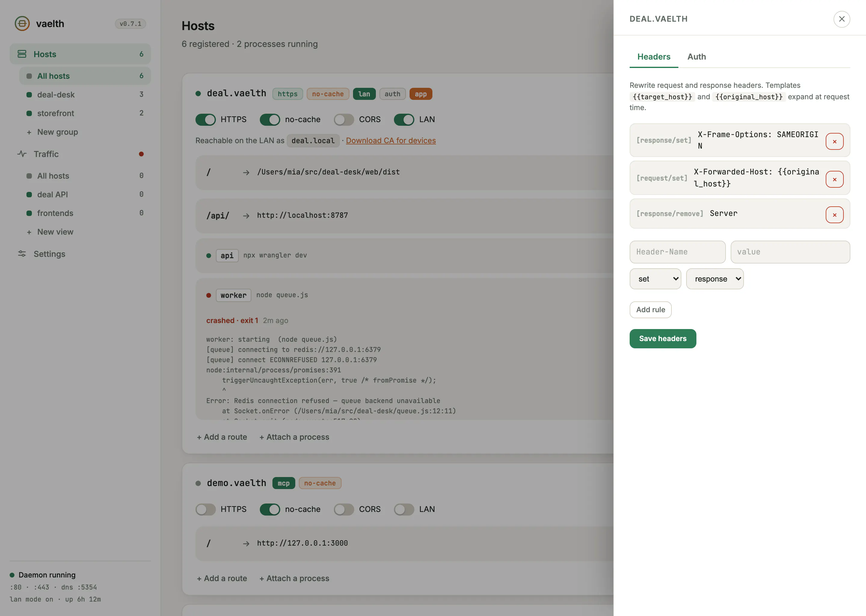Image resolution: width=866 pixels, height=616 pixels.
Task: Click the v0.7.1 version badge
Action: pos(130,23)
